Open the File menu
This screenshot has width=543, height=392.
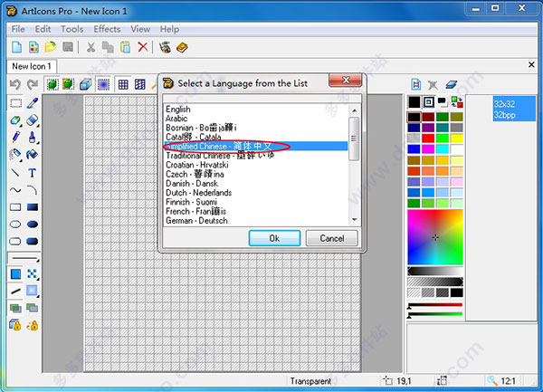point(18,29)
